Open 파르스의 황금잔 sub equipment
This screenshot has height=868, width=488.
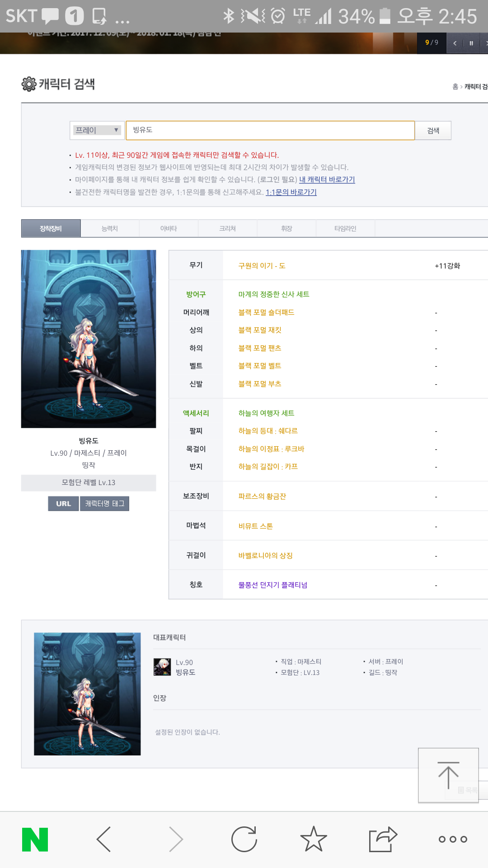point(263,496)
